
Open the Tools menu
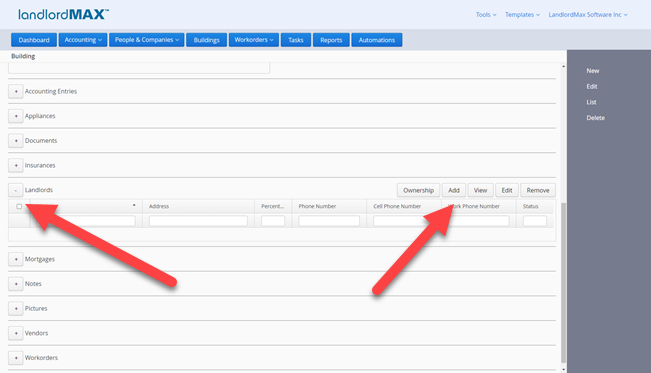[x=486, y=15]
